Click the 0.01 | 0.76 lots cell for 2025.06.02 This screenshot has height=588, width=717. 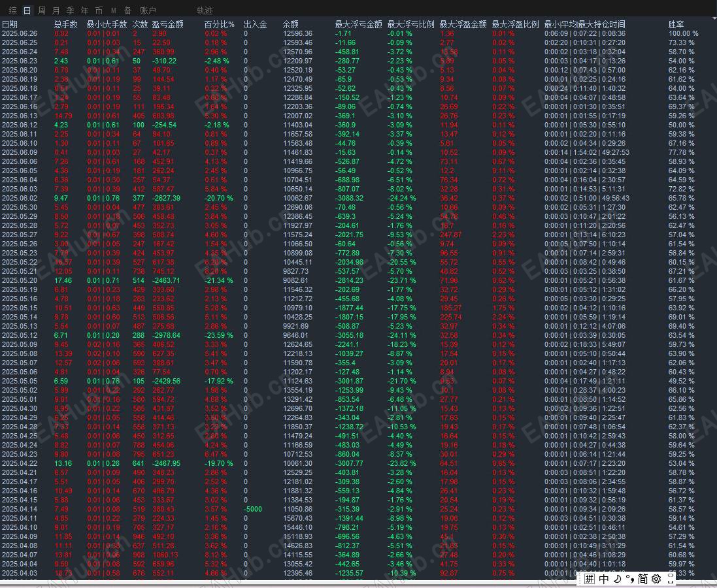(x=103, y=198)
